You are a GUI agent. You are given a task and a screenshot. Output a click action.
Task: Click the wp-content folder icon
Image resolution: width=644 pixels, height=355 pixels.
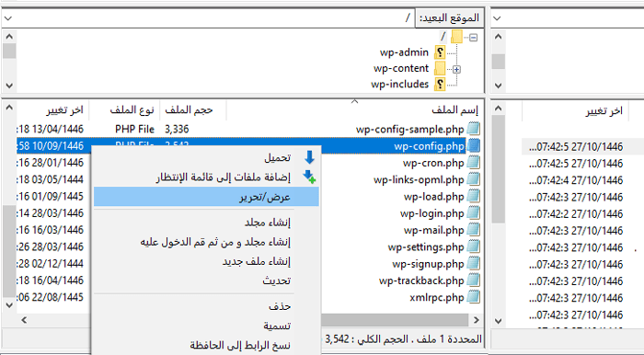pos(440,68)
